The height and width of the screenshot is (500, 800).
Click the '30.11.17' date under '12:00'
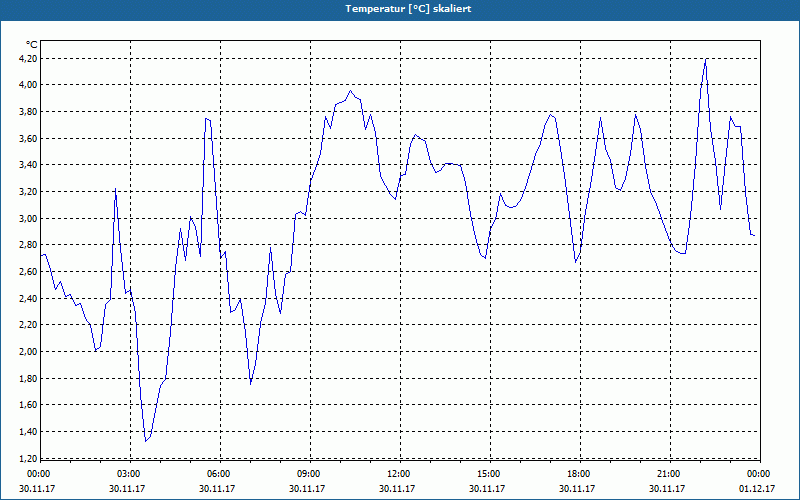click(x=397, y=488)
